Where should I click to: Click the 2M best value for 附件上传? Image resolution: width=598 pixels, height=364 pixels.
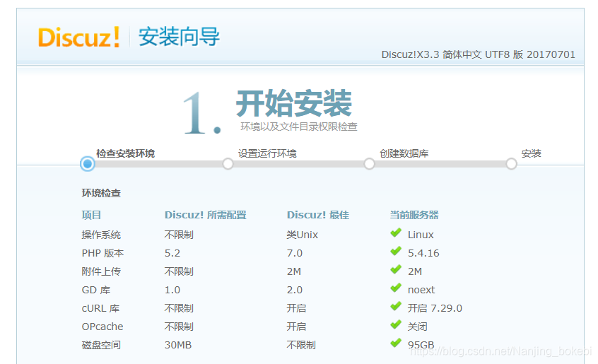tap(294, 271)
